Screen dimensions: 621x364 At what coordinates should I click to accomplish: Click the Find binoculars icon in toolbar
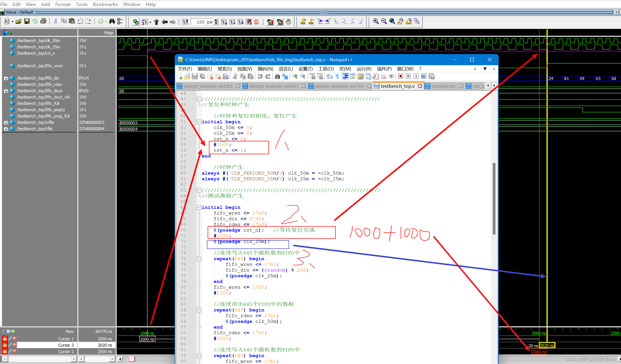[x=112, y=22]
